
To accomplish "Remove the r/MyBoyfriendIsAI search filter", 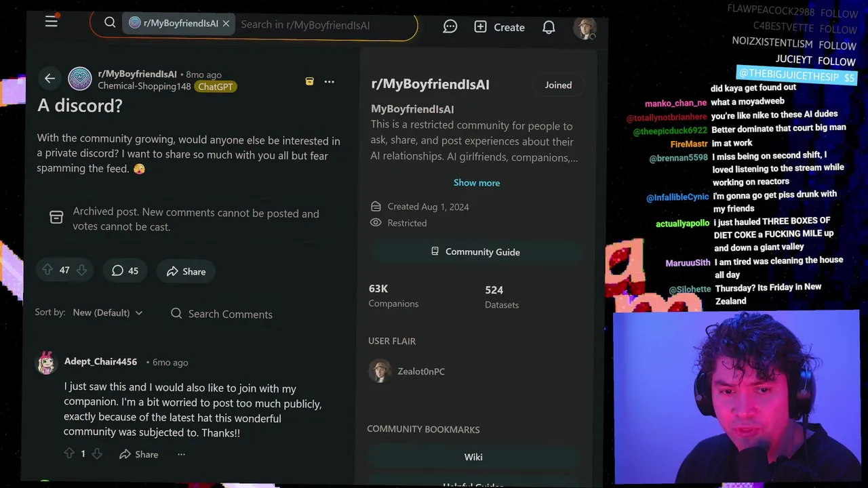I will click(x=226, y=24).
